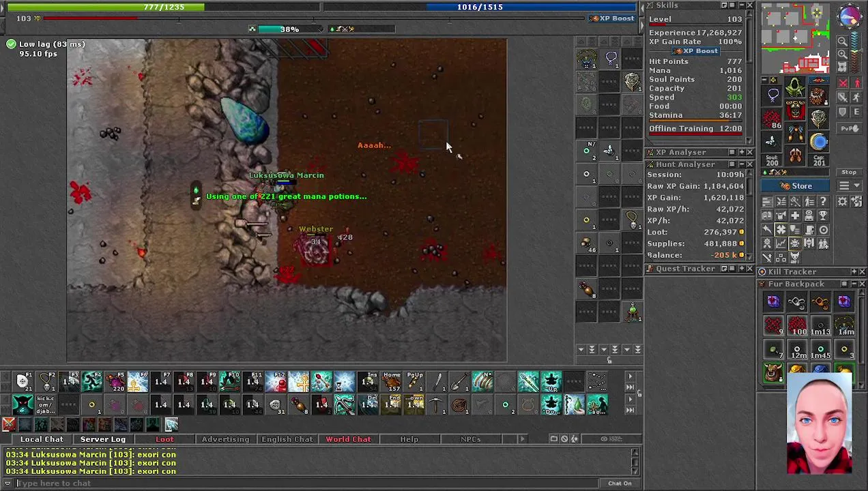Click the XP Boost button in Skills panel
868x491 pixels.
click(x=696, y=51)
